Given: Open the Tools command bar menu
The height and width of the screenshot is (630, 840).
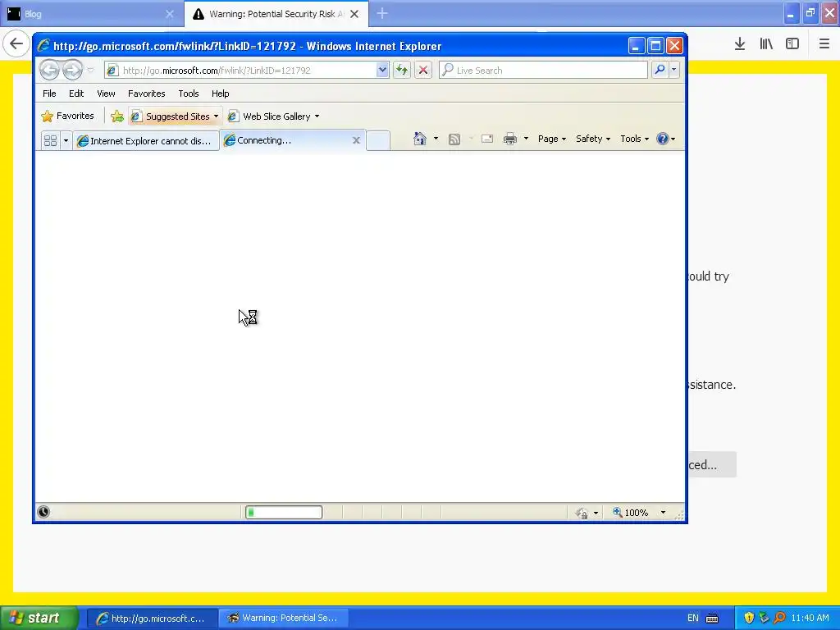Looking at the screenshot, I should (x=634, y=139).
